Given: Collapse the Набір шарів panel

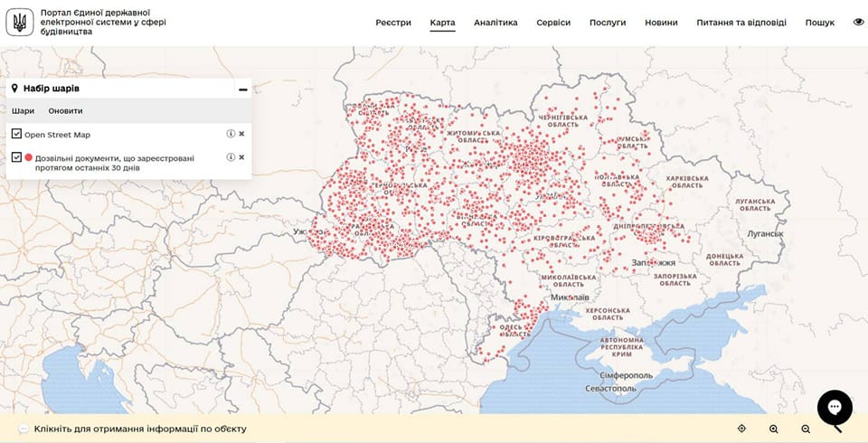Looking at the screenshot, I should pyautogui.click(x=242, y=90).
